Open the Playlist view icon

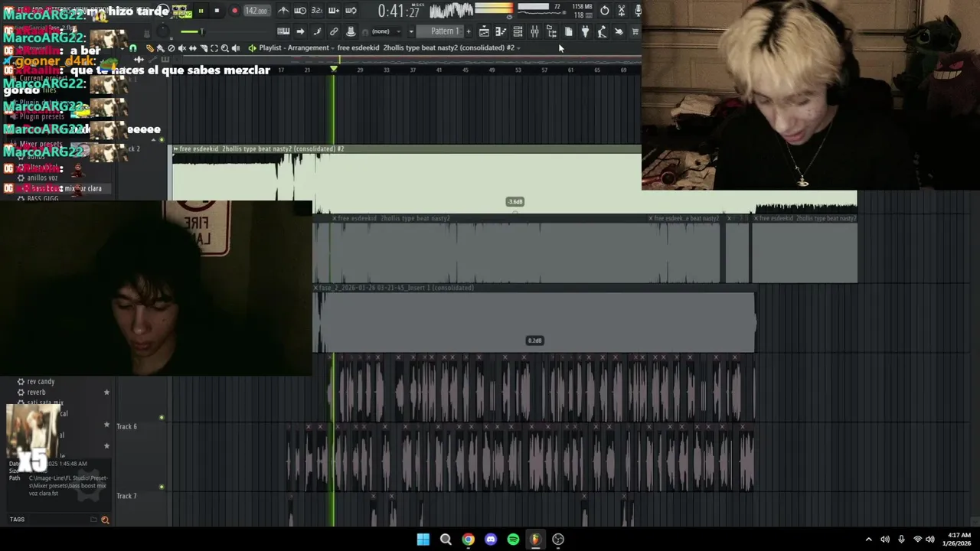484,31
